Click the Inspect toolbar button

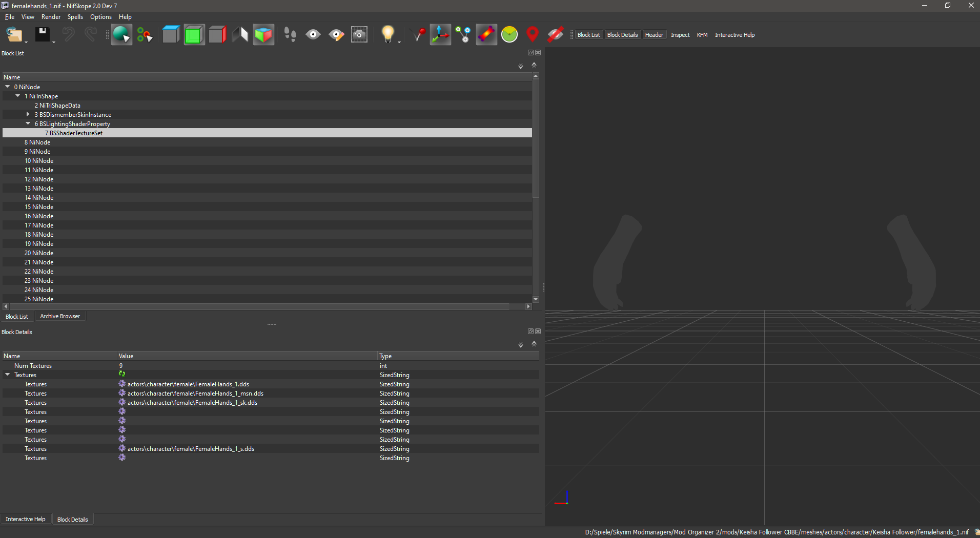pyautogui.click(x=680, y=35)
